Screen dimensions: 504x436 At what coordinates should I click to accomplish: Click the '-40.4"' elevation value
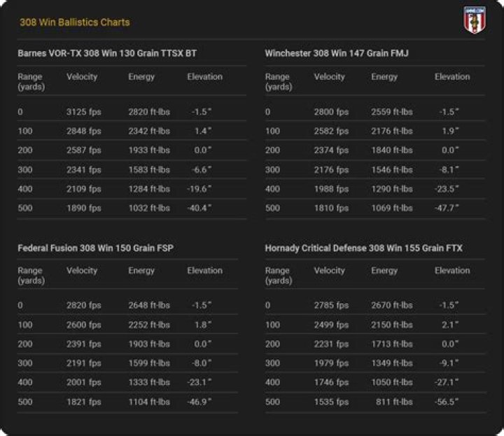199,208
